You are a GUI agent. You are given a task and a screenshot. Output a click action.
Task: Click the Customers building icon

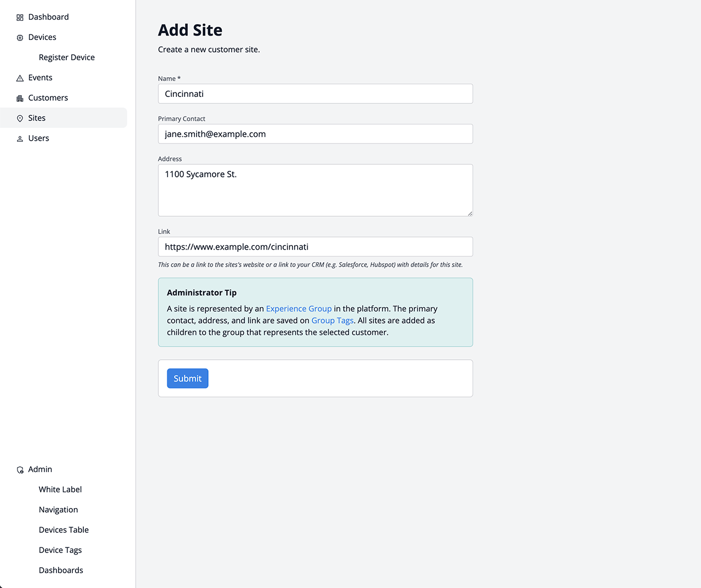coord(20,99)
